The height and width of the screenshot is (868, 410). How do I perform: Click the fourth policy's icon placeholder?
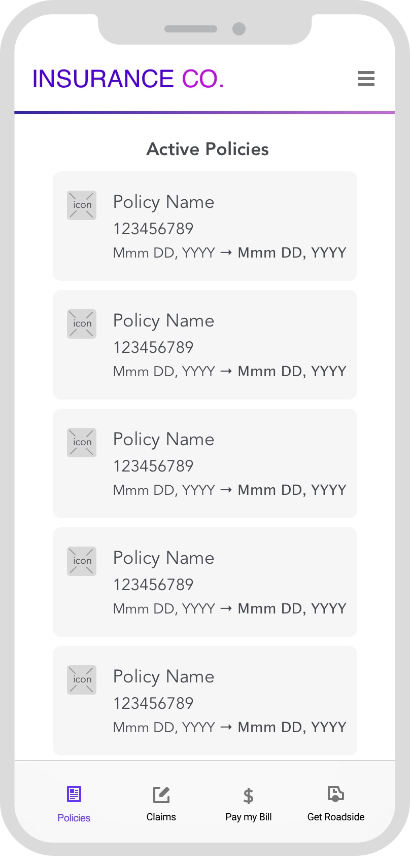(x=82, y=561)
